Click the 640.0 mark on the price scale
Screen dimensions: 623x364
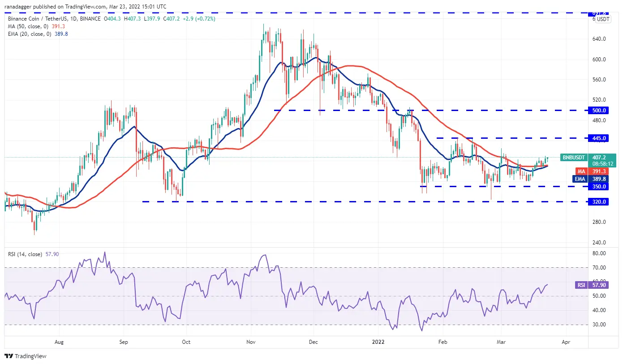pos(599,39)
